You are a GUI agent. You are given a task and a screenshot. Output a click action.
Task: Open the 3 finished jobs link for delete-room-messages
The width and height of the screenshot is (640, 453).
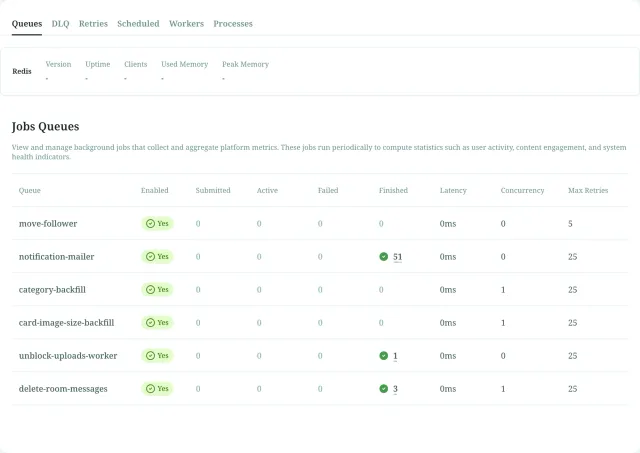point(395,389)
